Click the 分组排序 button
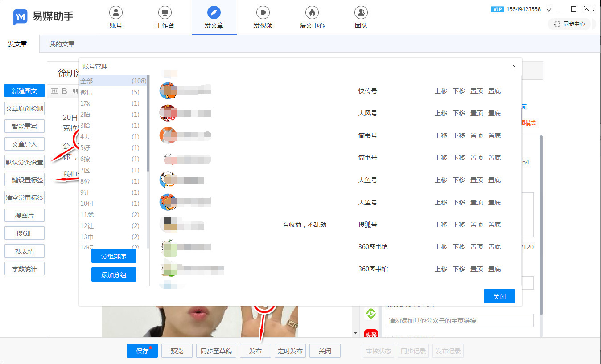Image resolution: width=601 pixels, height=364 pixels. 114,256
